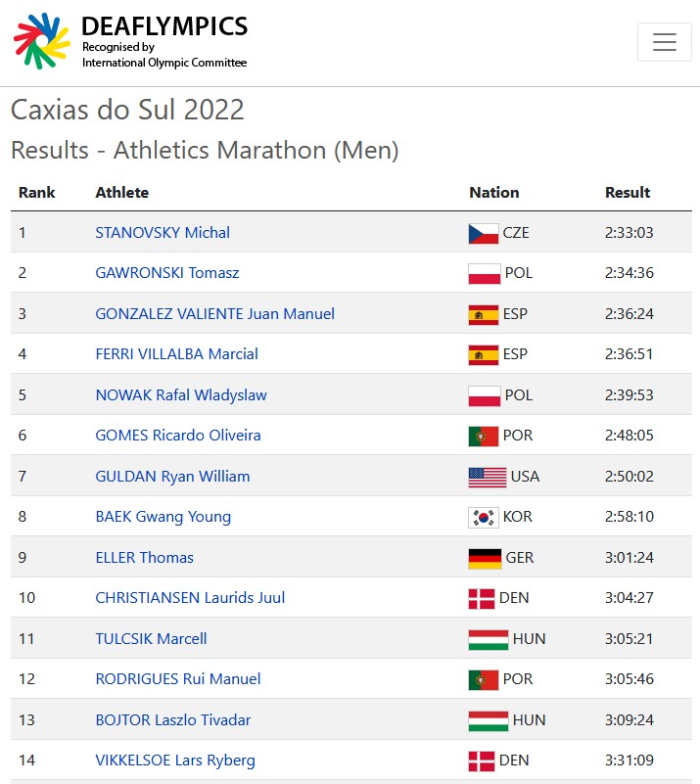700x784 pixels.
Task: Open the hamburger navigation menu
Action: click(665, 42)
